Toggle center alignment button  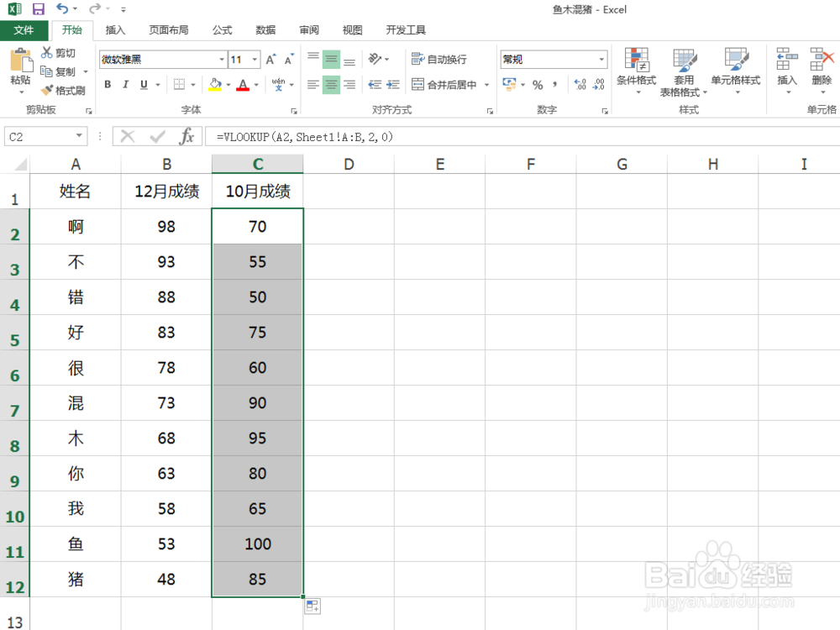(x=331, y=84)
